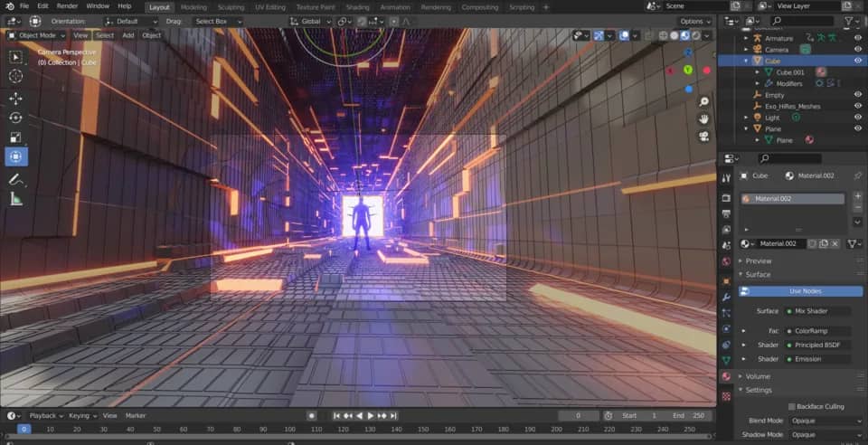Remove material slot with minus button
The width and height of the screenshot is (868, 445).
858,207
